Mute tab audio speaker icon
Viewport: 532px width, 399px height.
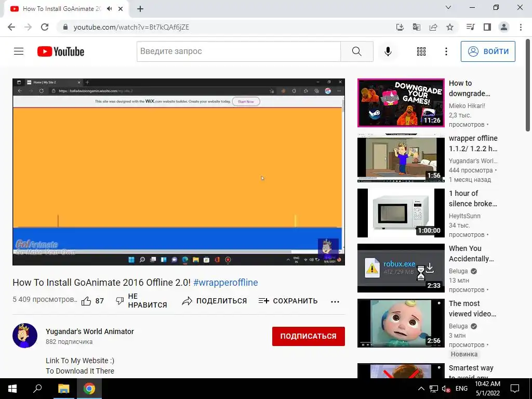pos(109,9)
